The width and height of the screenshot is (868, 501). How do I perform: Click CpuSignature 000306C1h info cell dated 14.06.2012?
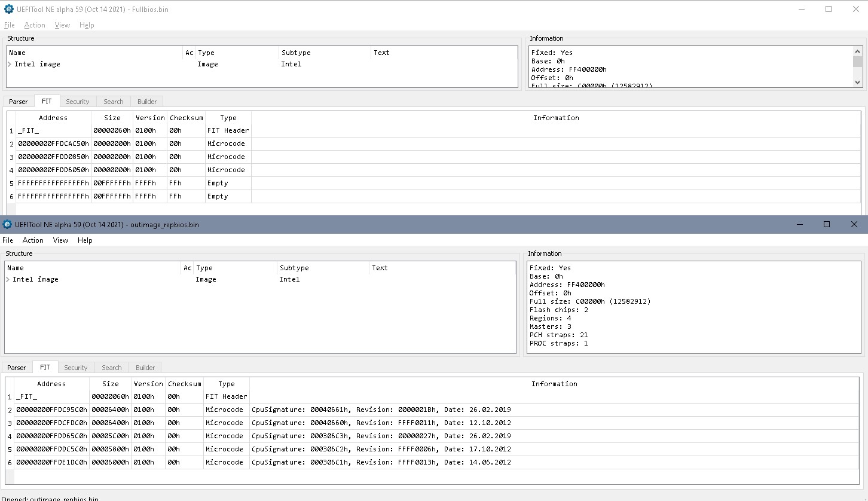[x=554, y=462]
